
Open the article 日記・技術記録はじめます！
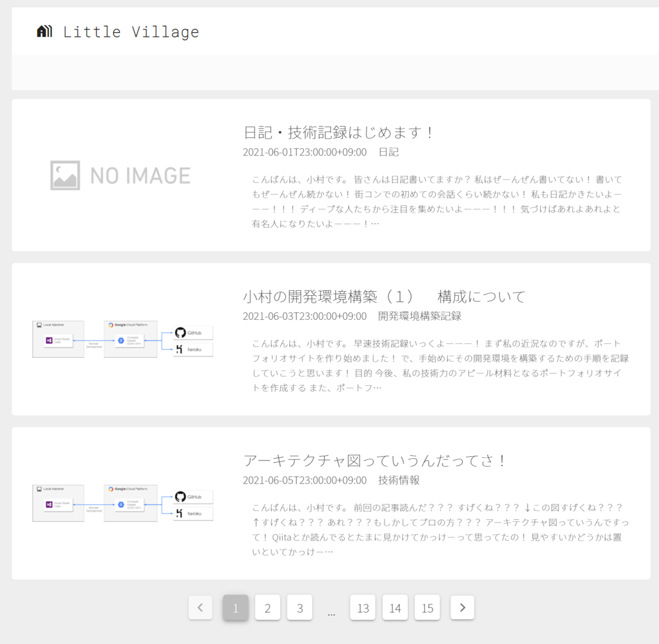[337, 132]
